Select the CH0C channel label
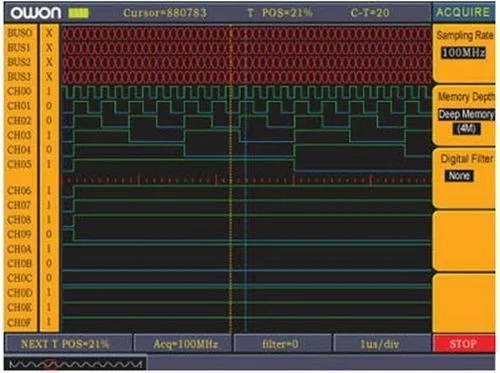 (19, 278)
